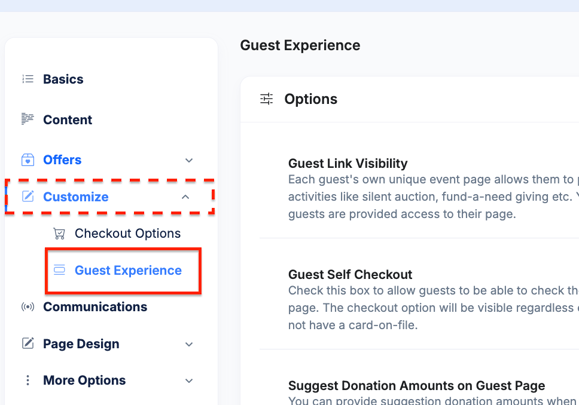Collapse the Customize section chevron

(185, 197)
